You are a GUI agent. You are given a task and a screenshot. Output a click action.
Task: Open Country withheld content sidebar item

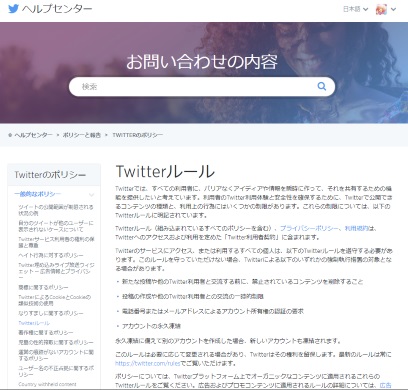pyautogui.click(x=47, y=384)
